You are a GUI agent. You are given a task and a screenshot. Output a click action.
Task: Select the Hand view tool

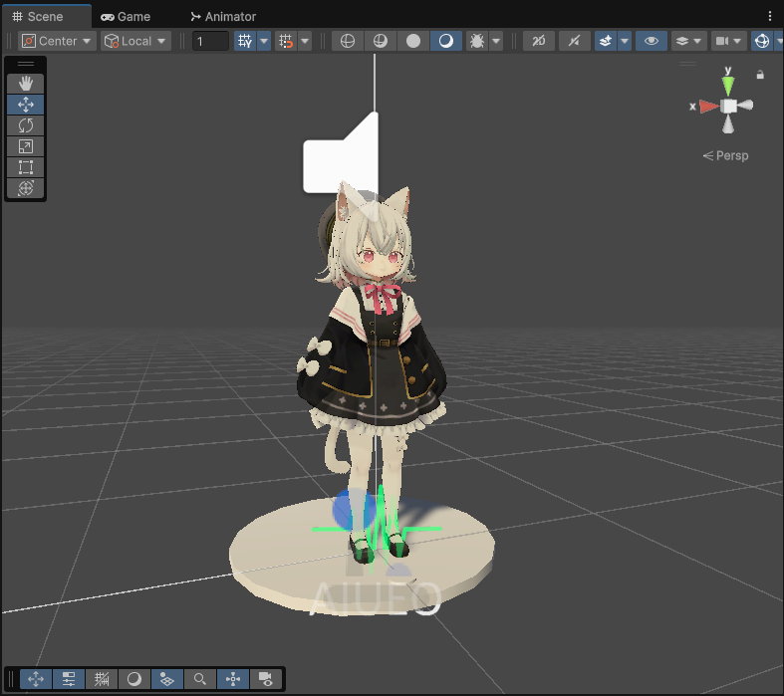(26, 84)
